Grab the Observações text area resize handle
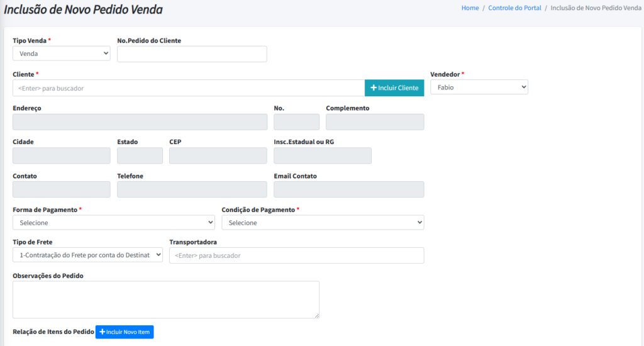 tap(317, 316)
